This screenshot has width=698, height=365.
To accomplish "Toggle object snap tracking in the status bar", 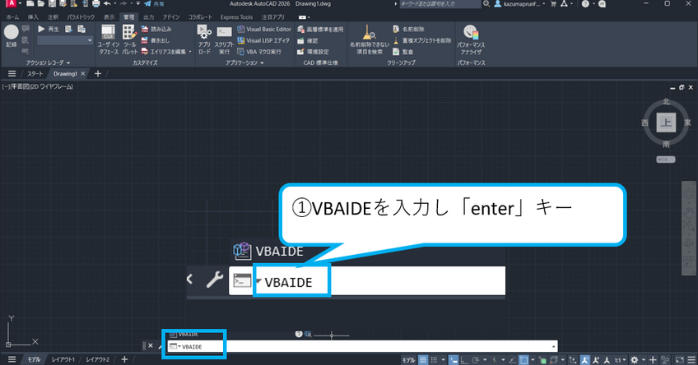I will click(x=513, y=360).
